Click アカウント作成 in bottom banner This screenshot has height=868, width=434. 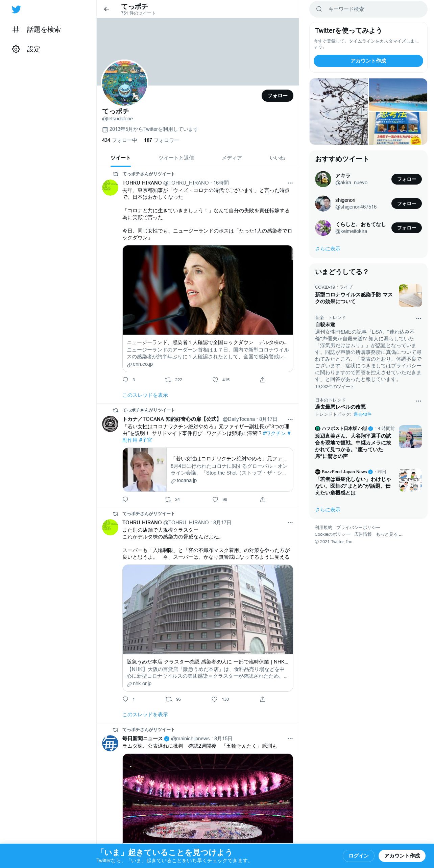coord(402,855)
